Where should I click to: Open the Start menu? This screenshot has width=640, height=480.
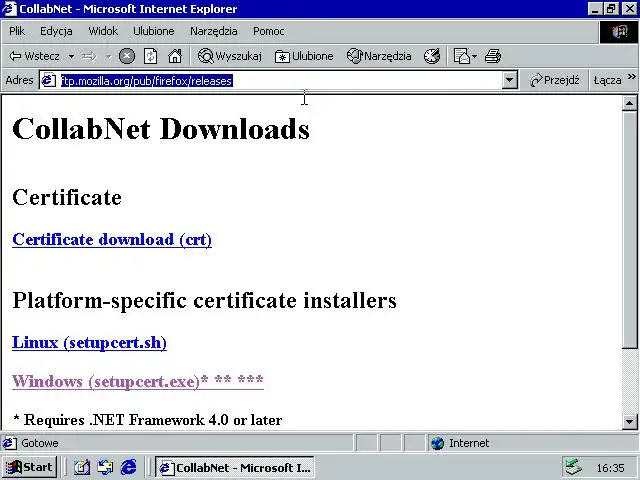click(x=29, y=467)
